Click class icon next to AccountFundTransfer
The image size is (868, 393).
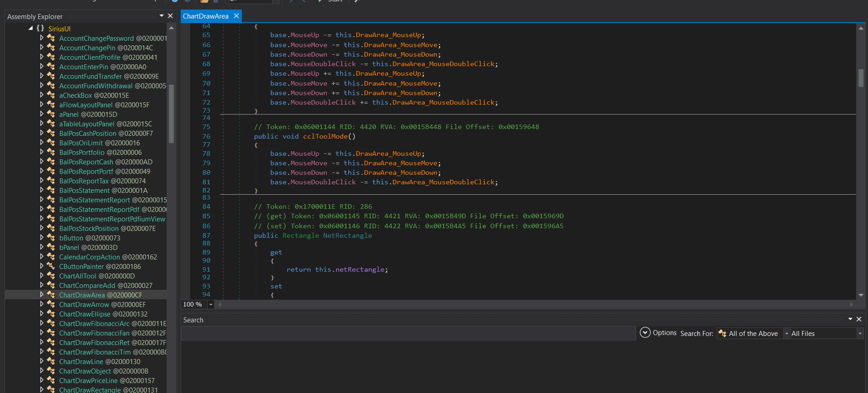pyautogui.click(x=51, y=76)
